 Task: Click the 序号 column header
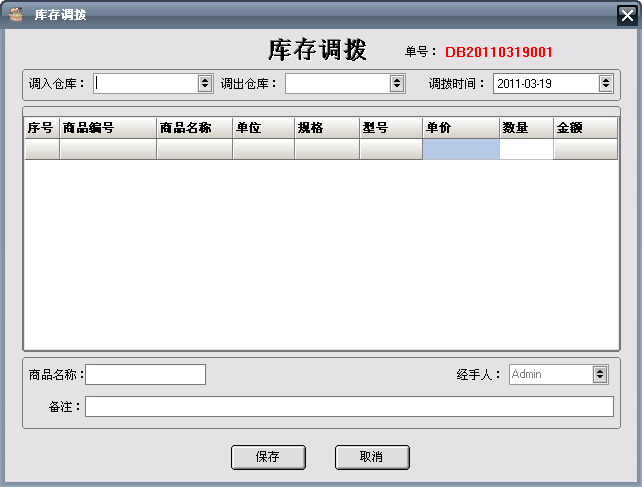click(42, 128)
